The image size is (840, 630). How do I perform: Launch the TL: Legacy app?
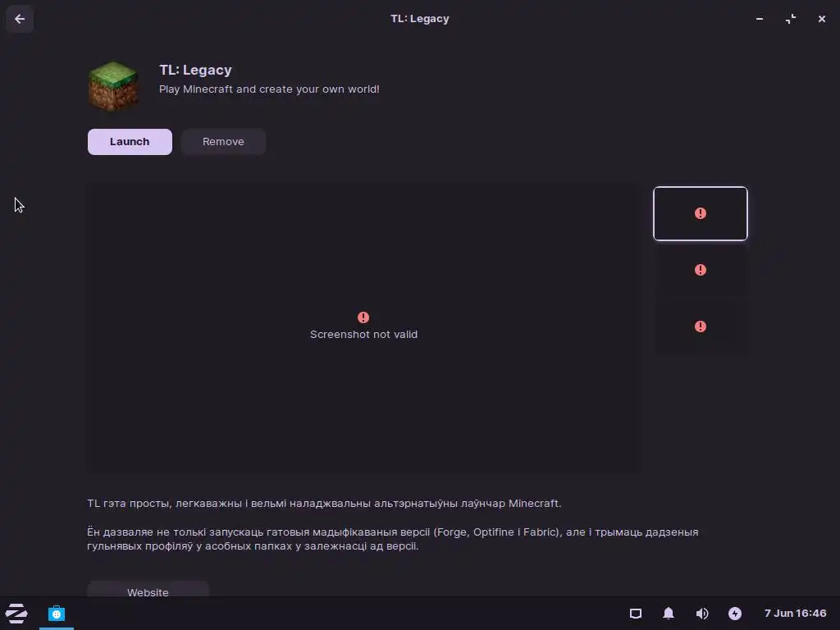[130, 141]
